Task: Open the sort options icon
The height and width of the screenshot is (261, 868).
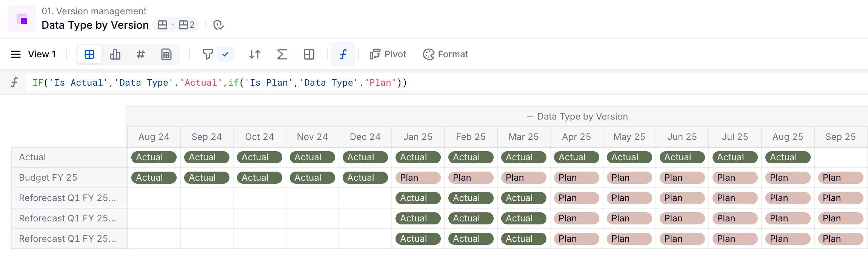Action: [255, 54]
